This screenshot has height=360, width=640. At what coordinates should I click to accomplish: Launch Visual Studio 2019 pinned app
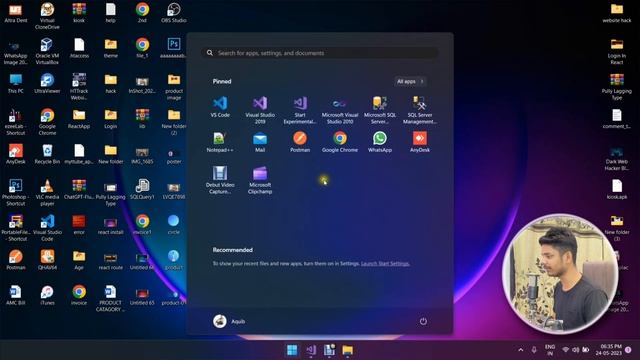point(260,110)
